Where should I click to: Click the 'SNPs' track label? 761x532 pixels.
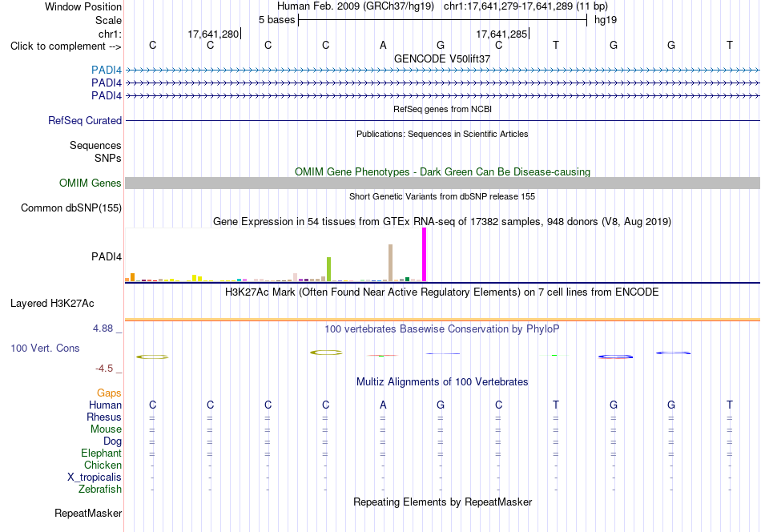(x=108, y=159)
